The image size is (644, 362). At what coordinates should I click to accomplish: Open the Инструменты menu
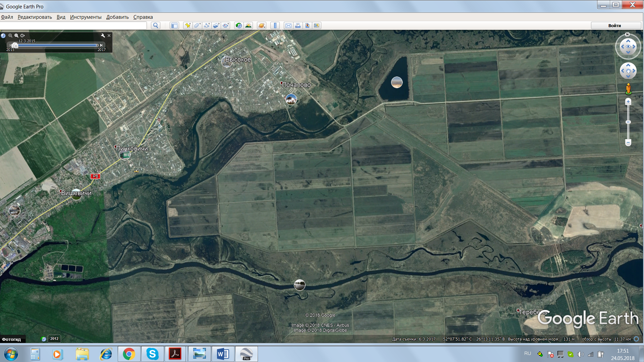pos(86,17)
